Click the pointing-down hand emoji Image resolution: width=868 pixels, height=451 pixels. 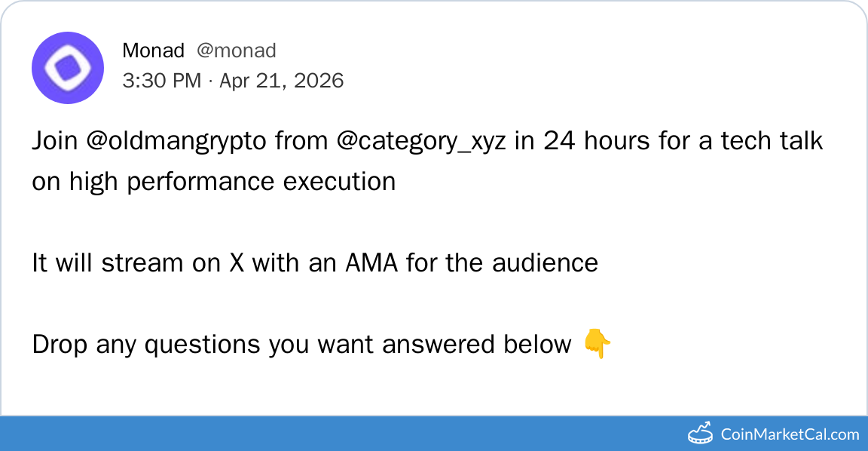(x=597, y=345)
